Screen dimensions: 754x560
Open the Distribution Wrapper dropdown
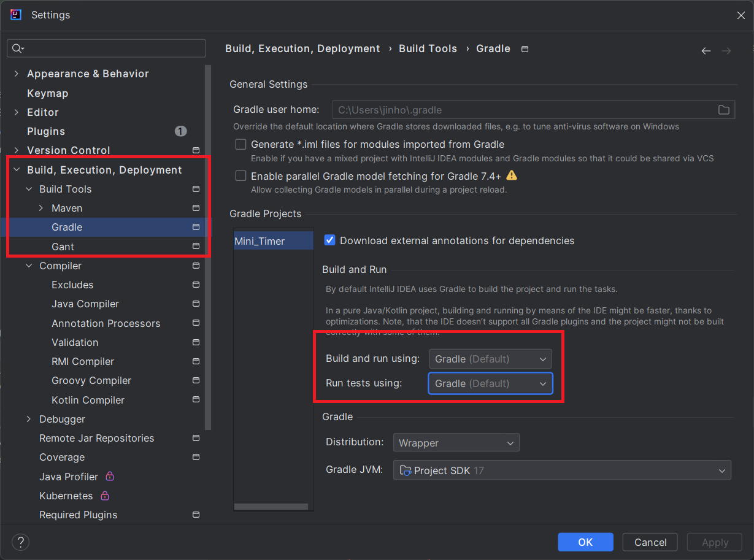pos(456,442)
